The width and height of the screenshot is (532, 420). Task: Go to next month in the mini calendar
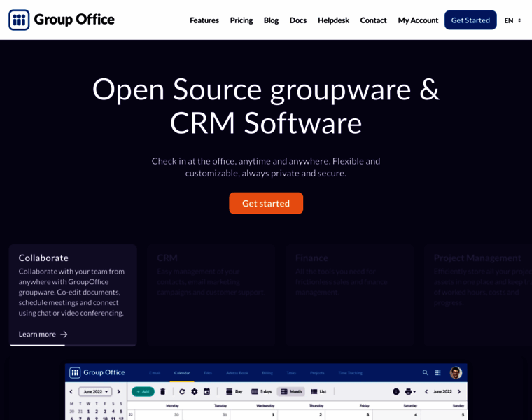pyautogui.click(x=119, y=391)
